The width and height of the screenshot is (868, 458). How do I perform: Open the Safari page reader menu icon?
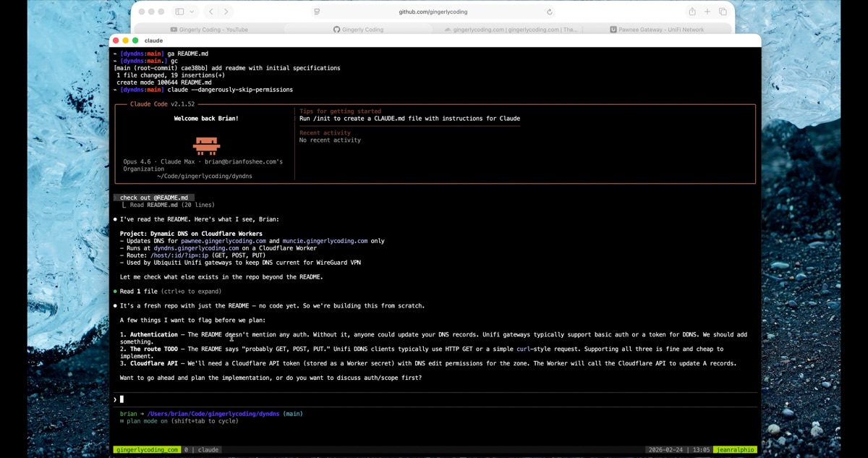coord(317,12)
